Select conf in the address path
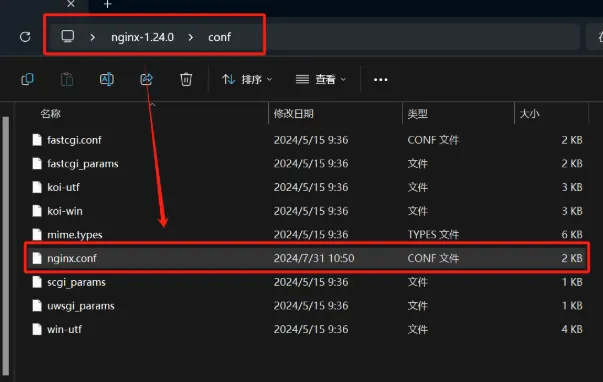The height and width of the screenshot is (382, 603). pos(219,37)
